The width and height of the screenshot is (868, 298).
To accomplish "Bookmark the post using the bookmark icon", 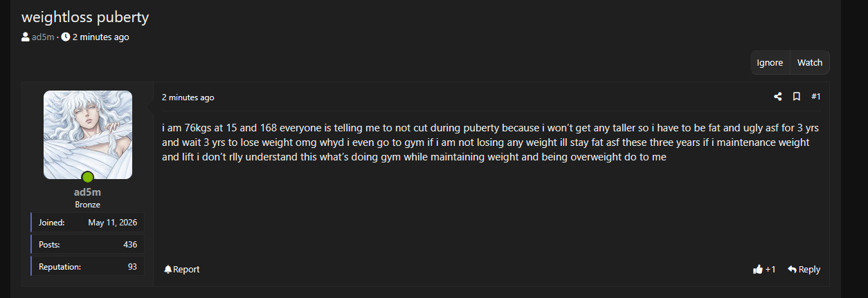I will tap(797, 97).
